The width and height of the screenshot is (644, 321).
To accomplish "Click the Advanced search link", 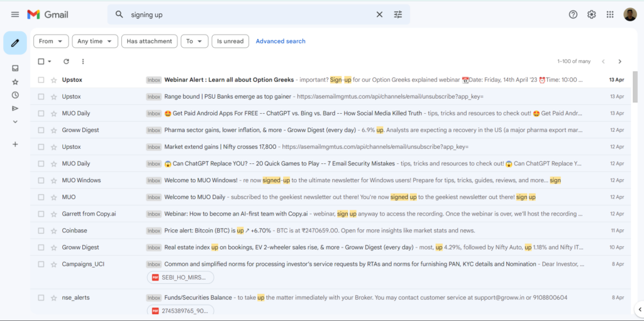I will tap(280, 41).
